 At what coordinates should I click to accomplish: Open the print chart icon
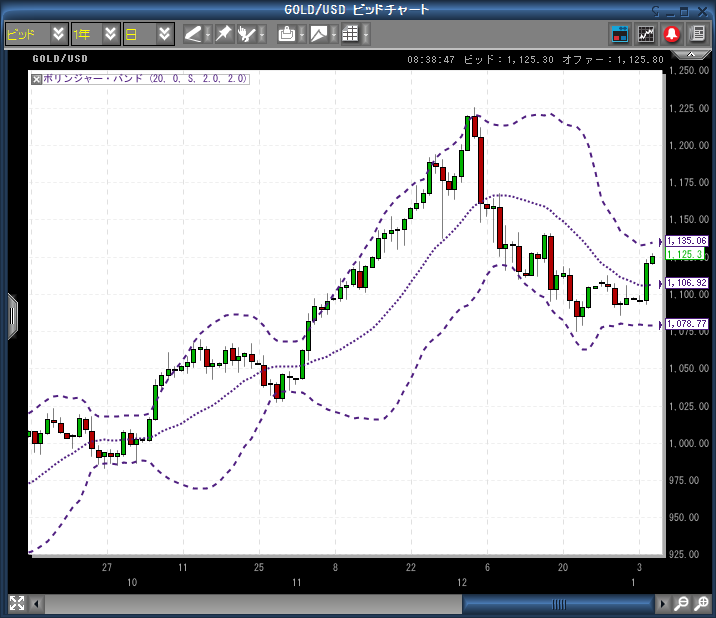[x=286, y=34]
